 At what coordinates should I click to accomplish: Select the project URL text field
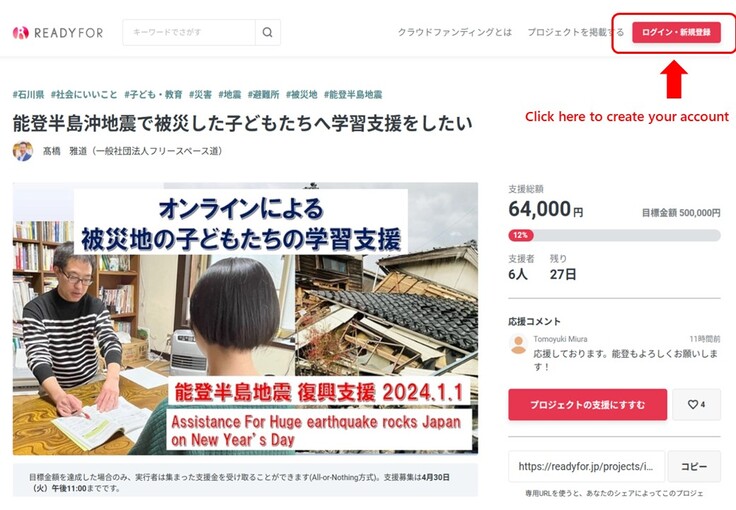click(586, 466)
